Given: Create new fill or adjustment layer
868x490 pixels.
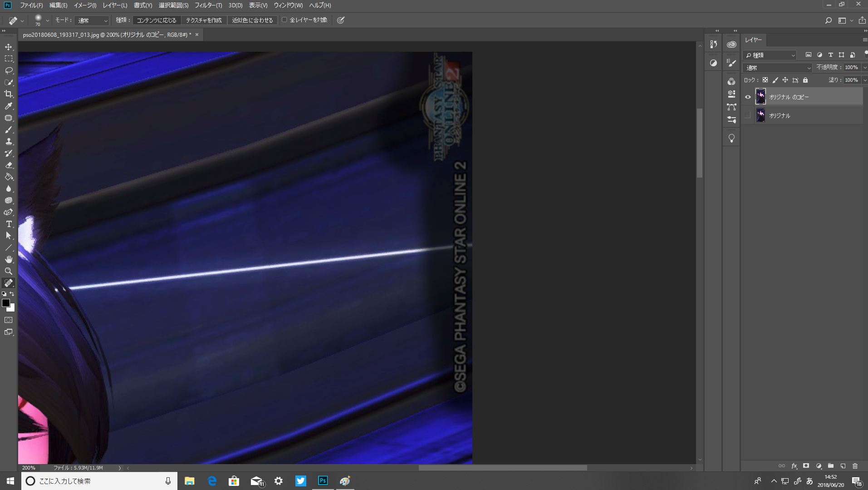Looking at the screenshot, I should coord(819,466).
